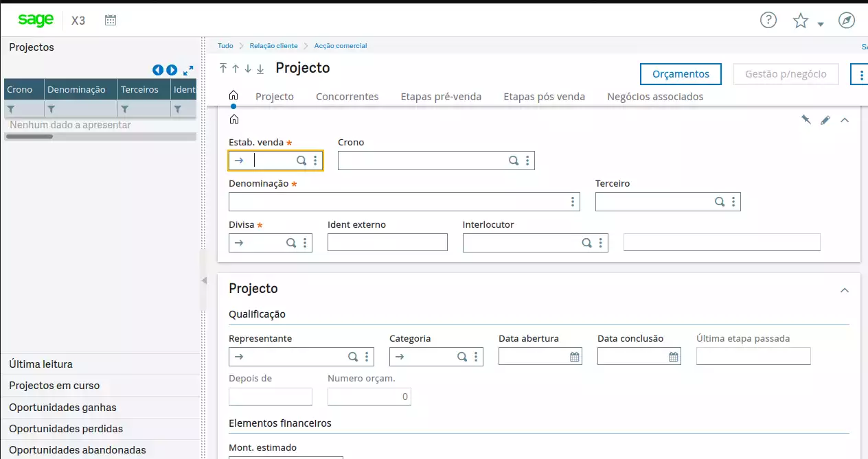The height and width of the screenshot is (459, 868).
Task: Click the pencil edit icon
Action: (x=825, y=120)
